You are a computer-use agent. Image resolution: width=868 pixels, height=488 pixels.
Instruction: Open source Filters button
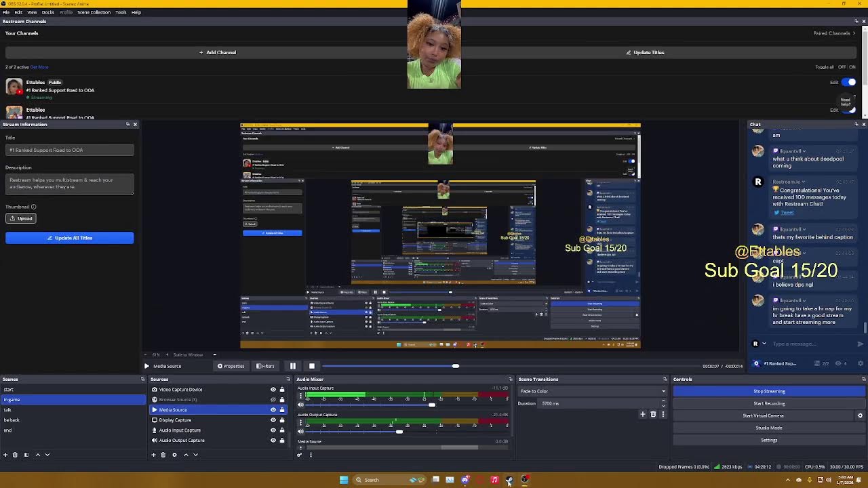[x=265, y=366]
